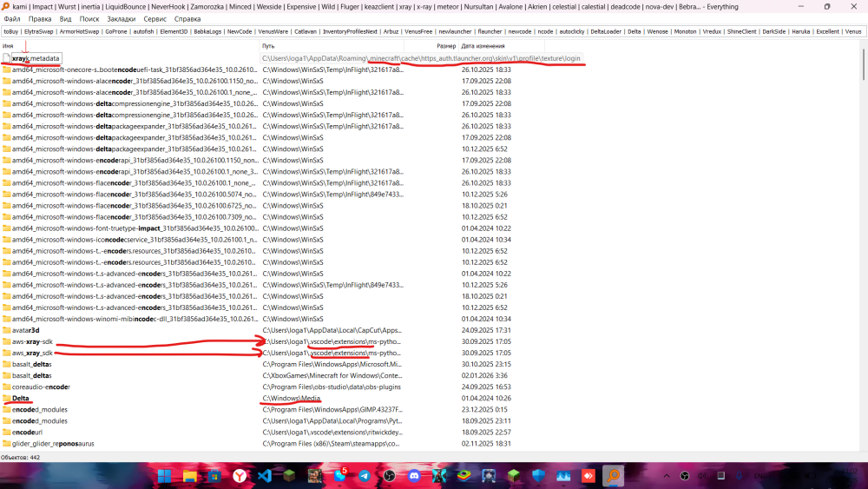868x489 pixels.
Task: Select the xray.metadata file icon
Action: click(6, 58)
